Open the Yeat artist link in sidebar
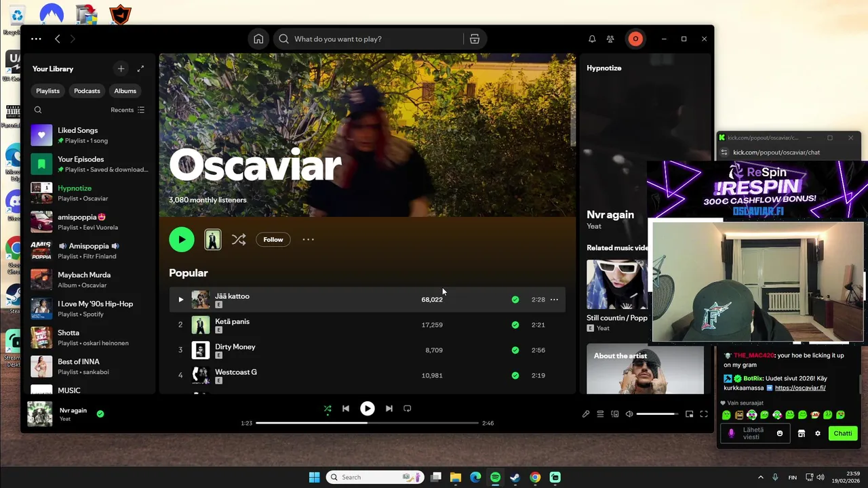The image size is (868, 488). point(594,226)
